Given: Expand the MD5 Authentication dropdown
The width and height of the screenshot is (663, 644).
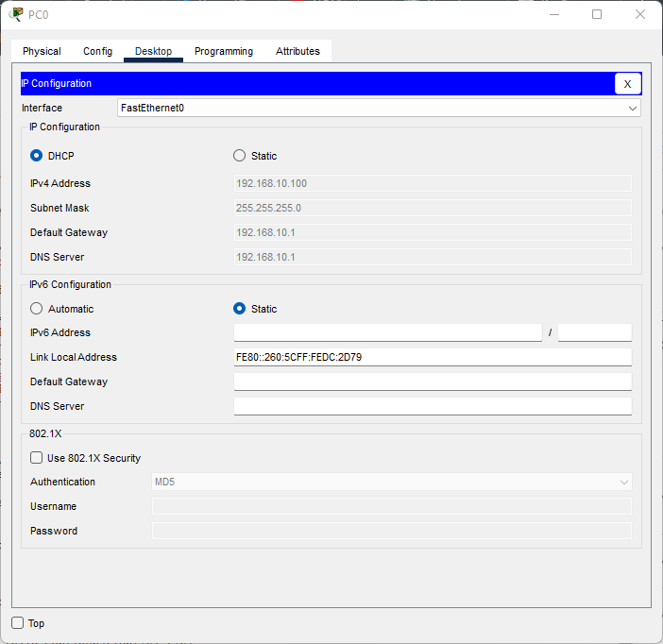Looking at the screenshot, I should (391, 483).
